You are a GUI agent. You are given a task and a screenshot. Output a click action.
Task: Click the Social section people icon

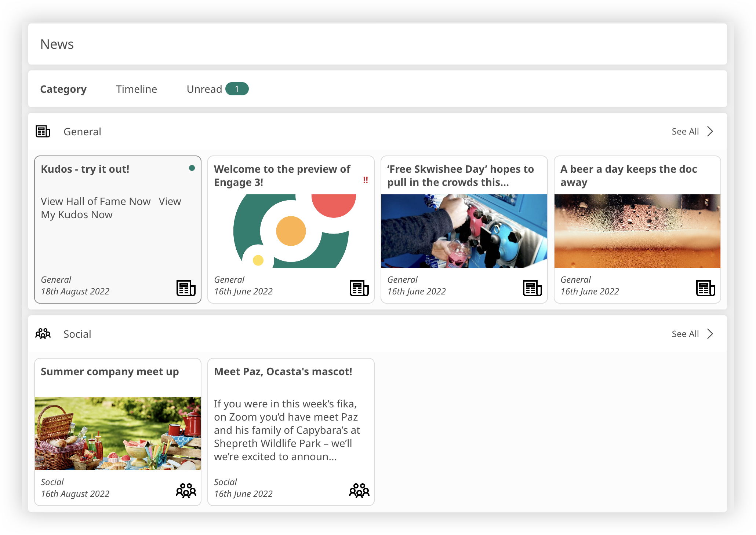tap(43, 334)
